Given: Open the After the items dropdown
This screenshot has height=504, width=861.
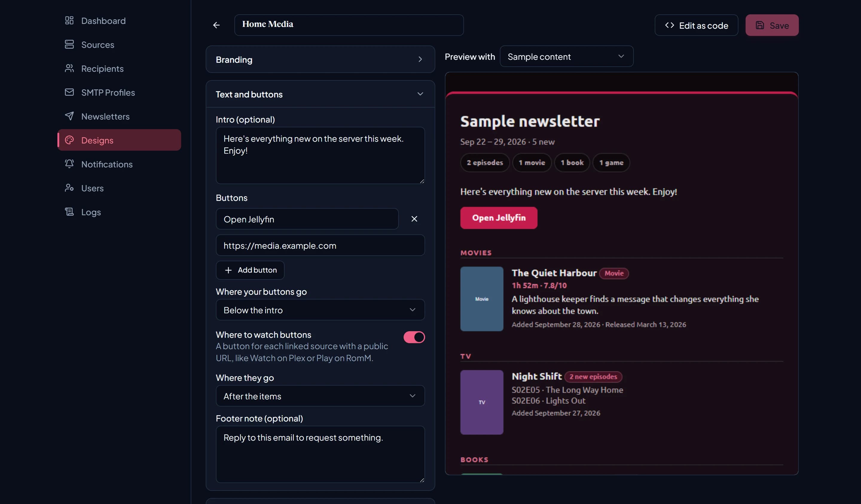Looking at the screenshot, I should (320, 396).
